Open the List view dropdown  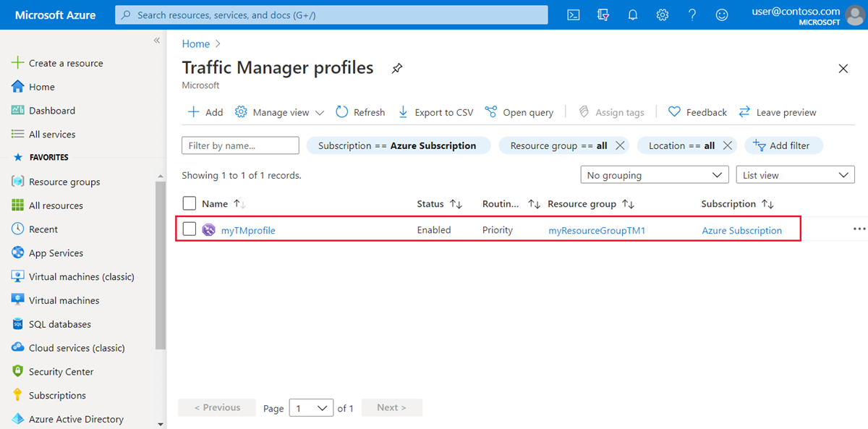coord(795,174)
